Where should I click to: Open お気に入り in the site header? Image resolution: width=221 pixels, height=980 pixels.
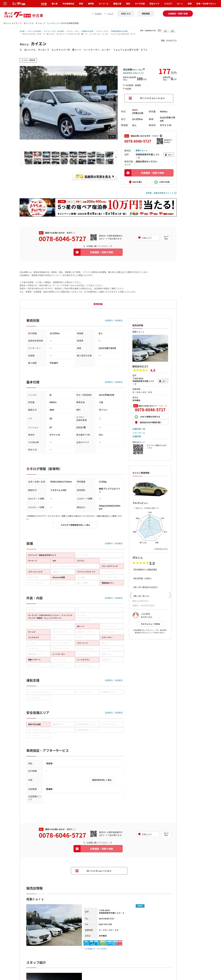(126, 14)
